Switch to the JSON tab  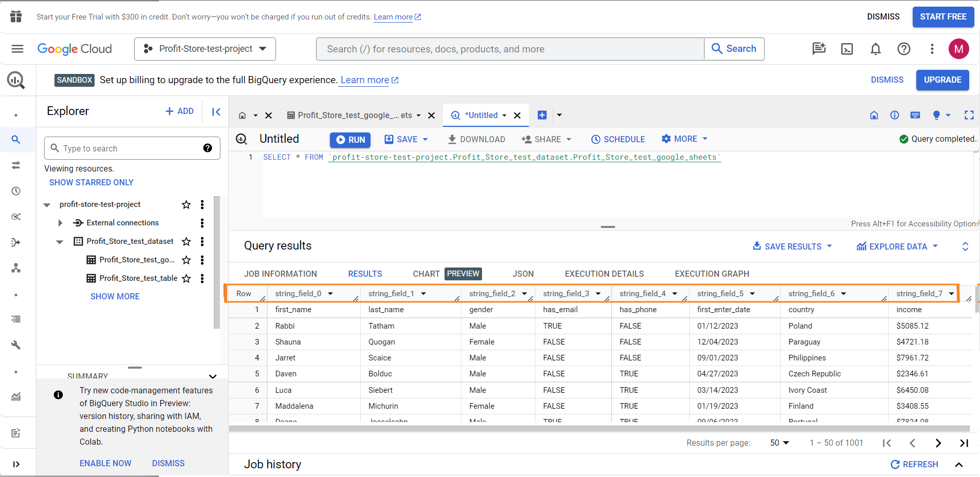[523, 274]
